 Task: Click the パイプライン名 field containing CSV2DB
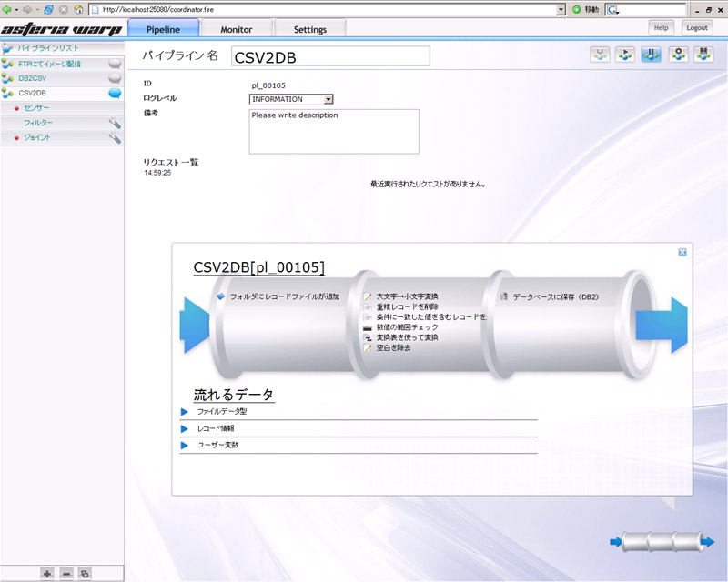pos(330,56)
